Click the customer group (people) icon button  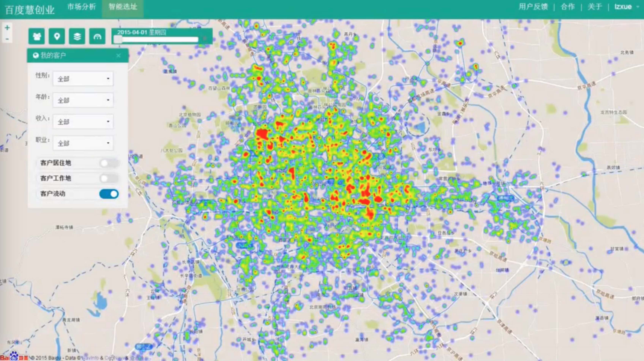tap(37, 36)
